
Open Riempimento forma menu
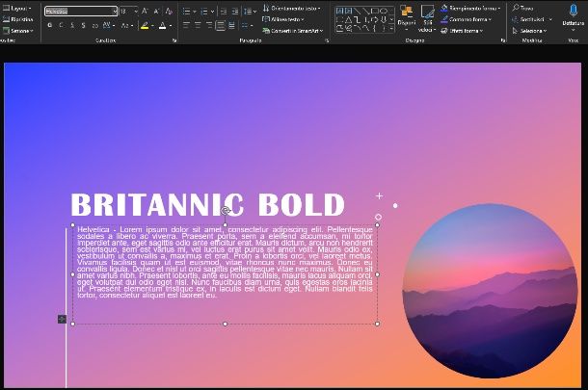click(470, 9)
